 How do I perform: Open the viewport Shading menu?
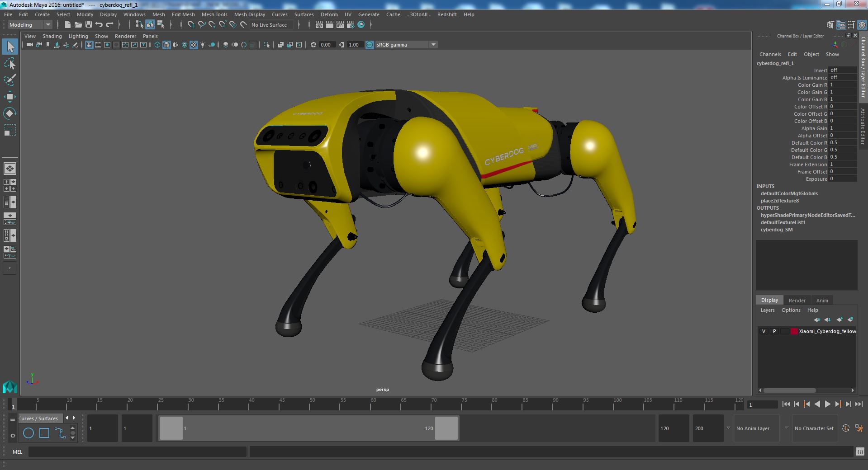coord(52,36)
